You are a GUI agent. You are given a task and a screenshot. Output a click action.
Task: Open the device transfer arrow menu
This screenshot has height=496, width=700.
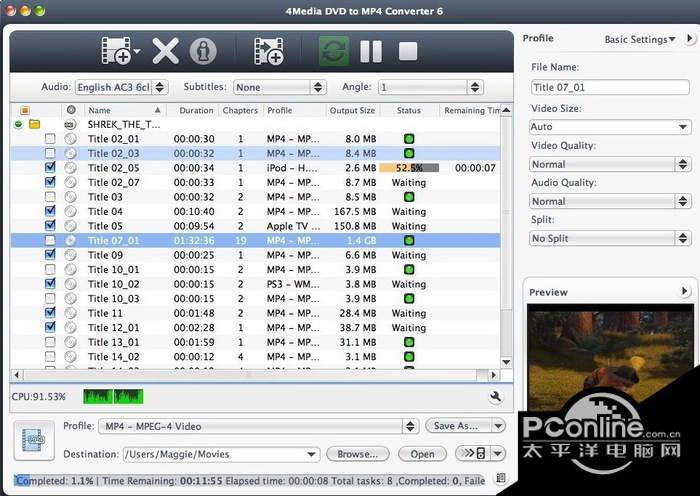[498, 454]
